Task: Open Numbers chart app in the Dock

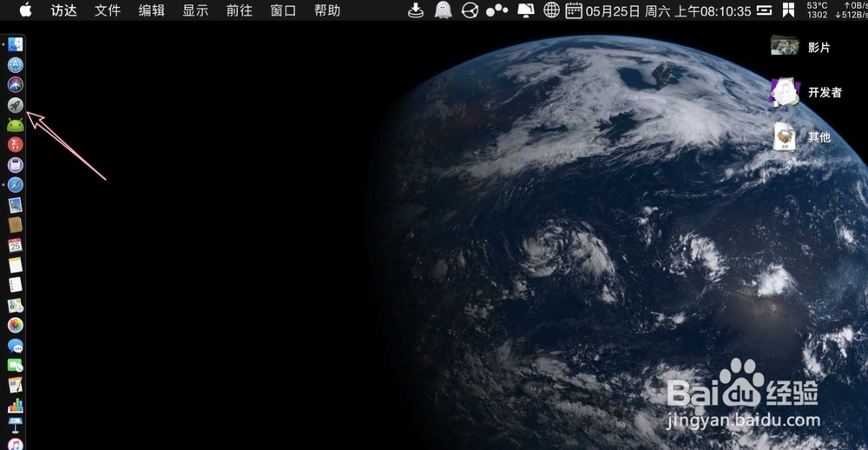Action: [x=15, y=406]
